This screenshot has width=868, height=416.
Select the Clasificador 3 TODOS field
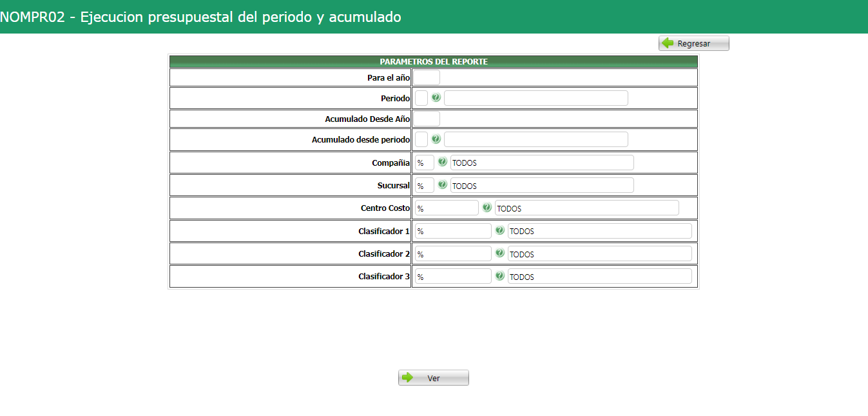[x=600, y=276]
